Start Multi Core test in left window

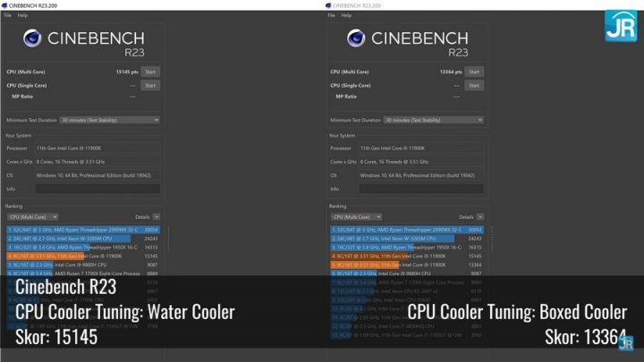point(150,72)
